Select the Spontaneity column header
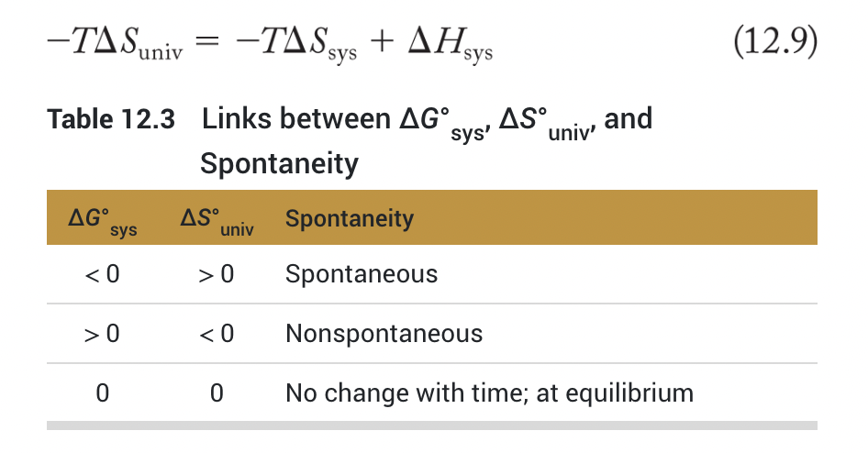868x453 pixels. [x=350, y=219]
